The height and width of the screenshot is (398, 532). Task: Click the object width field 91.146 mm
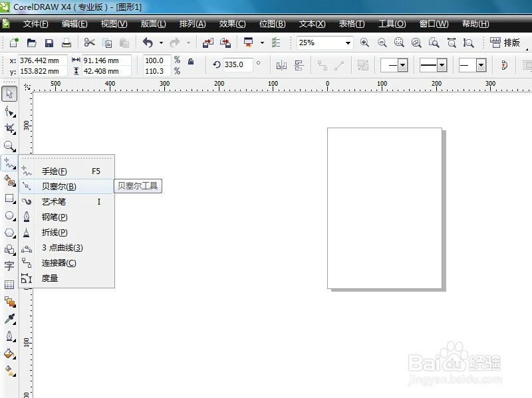(106, 60)
